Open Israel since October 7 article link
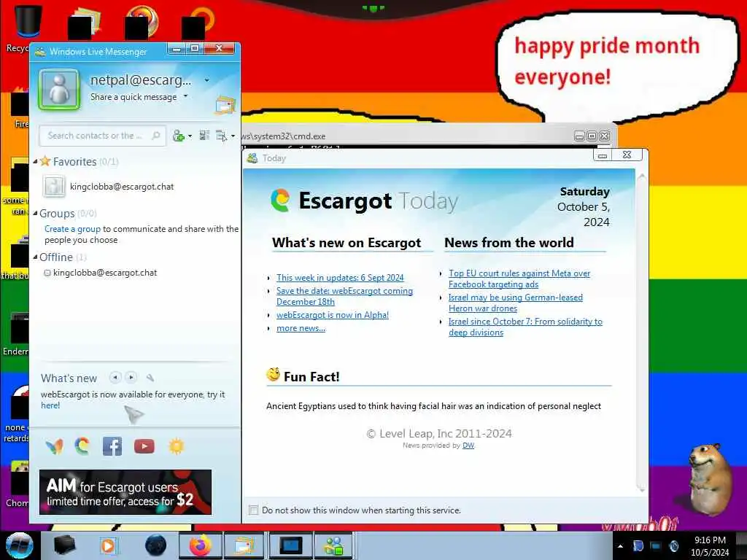Screen dimensions: 747x560 [x=525, y=327]
